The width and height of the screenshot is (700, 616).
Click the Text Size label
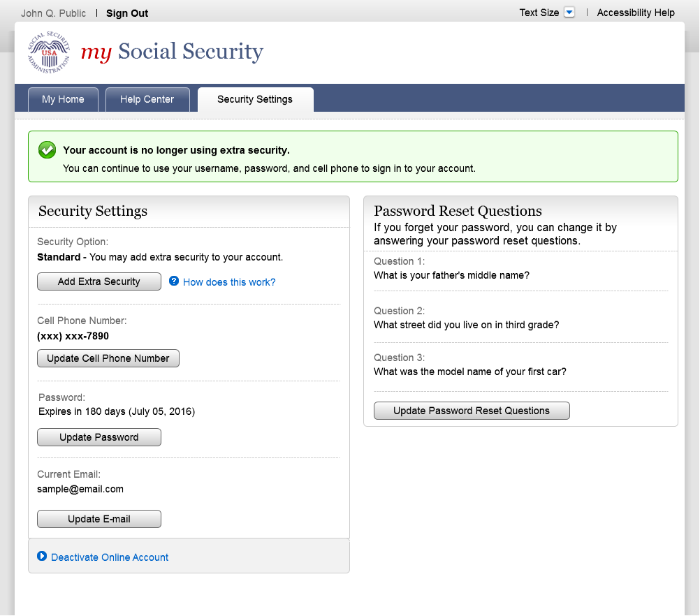539,13
